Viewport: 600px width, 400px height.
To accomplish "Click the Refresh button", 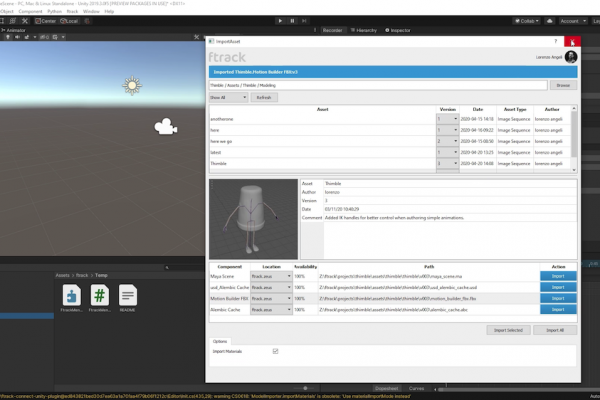I will (264, 98).
